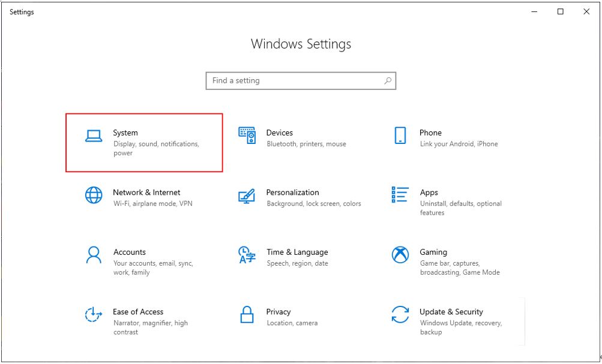Click 'Uninstall, defaults, optional features' description
The height and width of the screenshot is (364, 602).
461,208
